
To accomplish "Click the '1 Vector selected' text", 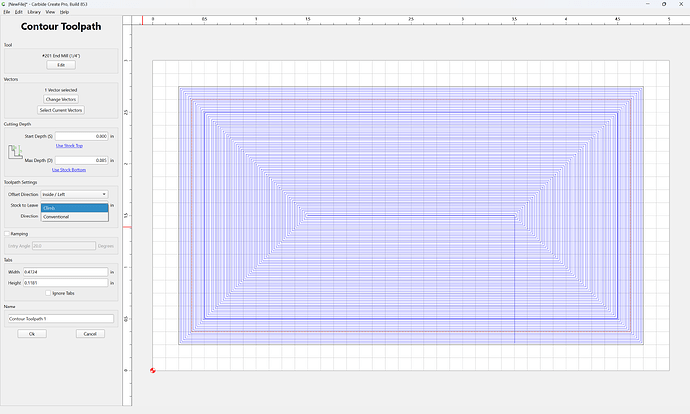I will (x=61, y=90).
